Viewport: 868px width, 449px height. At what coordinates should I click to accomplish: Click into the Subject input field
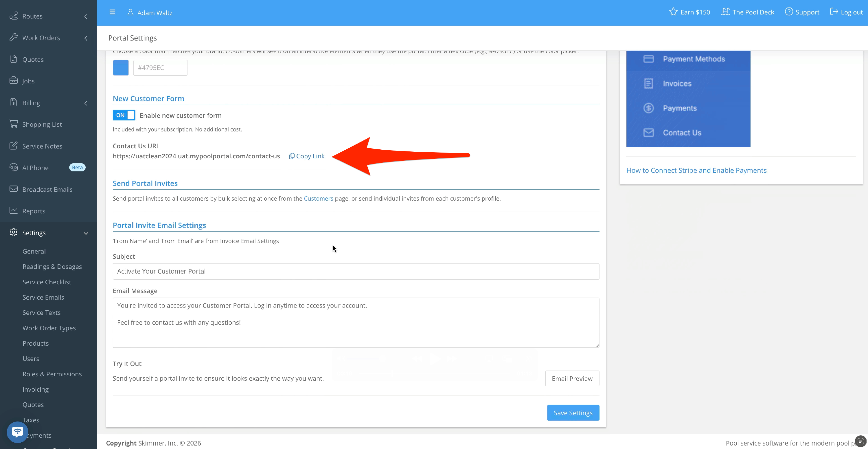point(356,271)
